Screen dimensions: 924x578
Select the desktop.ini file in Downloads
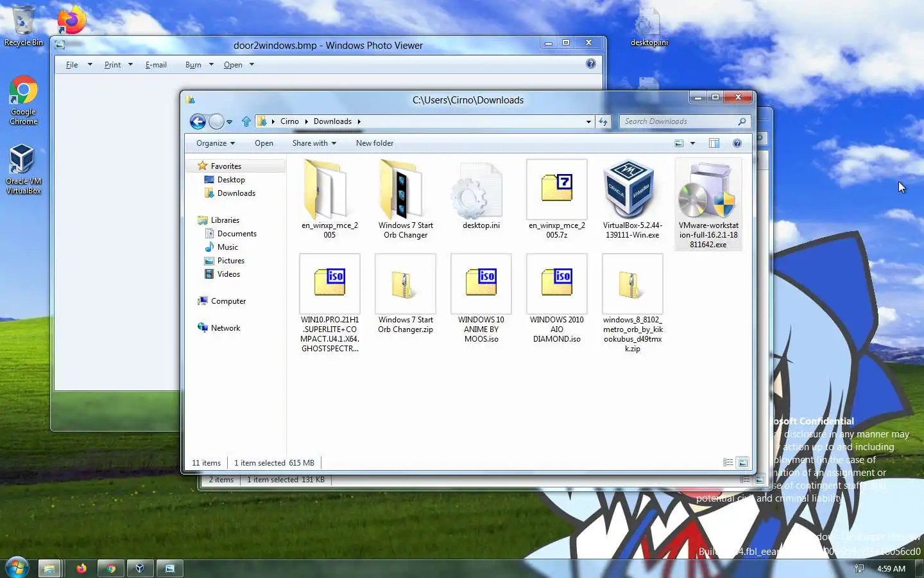(481, 196)
